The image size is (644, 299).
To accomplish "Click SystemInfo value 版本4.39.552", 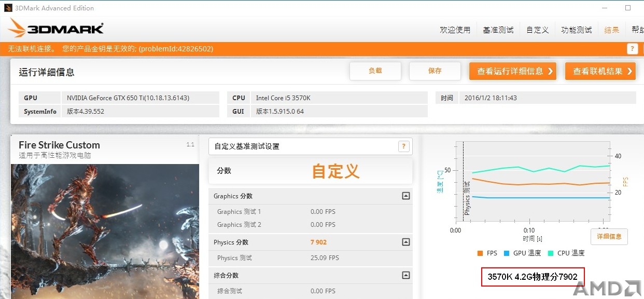I will pyautogui.click(x=141, y=111).
